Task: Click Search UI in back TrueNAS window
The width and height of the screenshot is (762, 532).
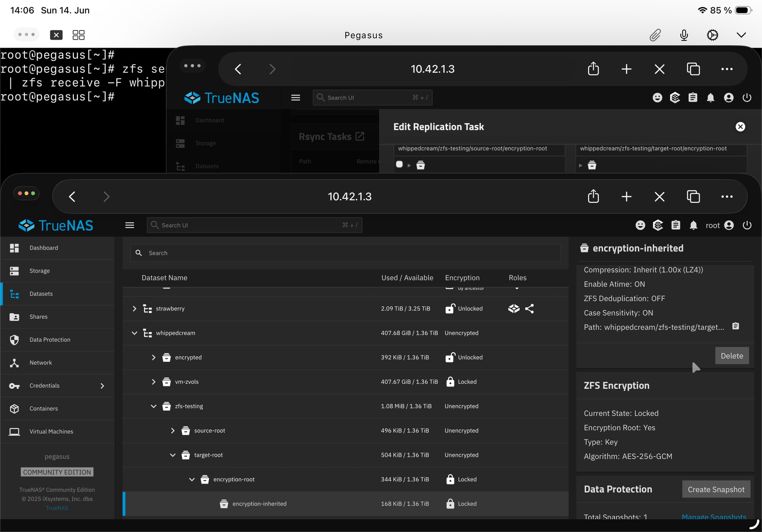Action: (x=372, y=98)
